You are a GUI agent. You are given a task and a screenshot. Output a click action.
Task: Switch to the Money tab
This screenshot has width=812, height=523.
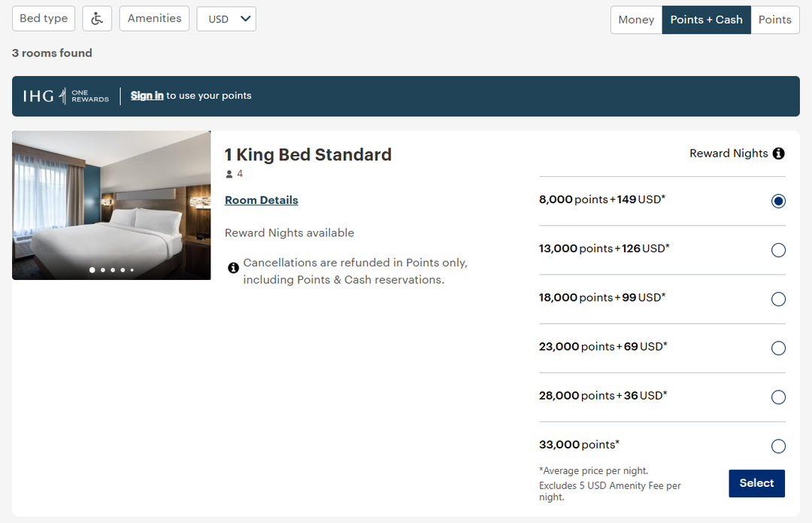(x=636, y=20)
